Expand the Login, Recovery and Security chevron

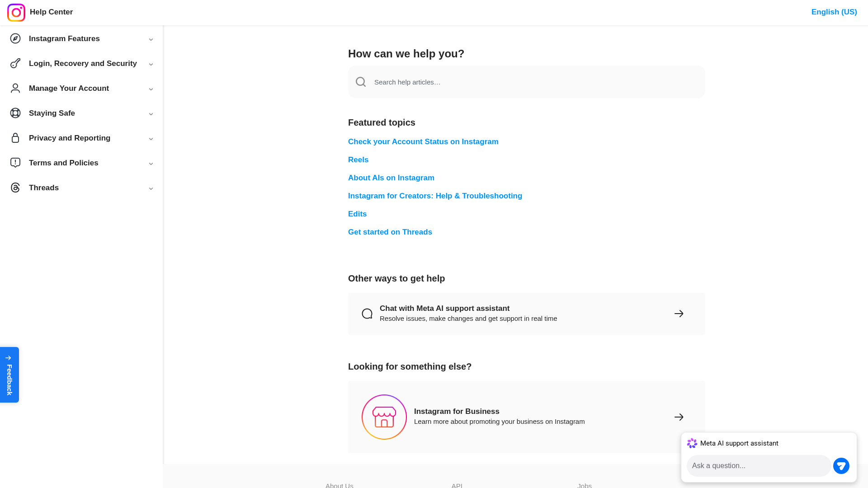(x=151, y=64)
